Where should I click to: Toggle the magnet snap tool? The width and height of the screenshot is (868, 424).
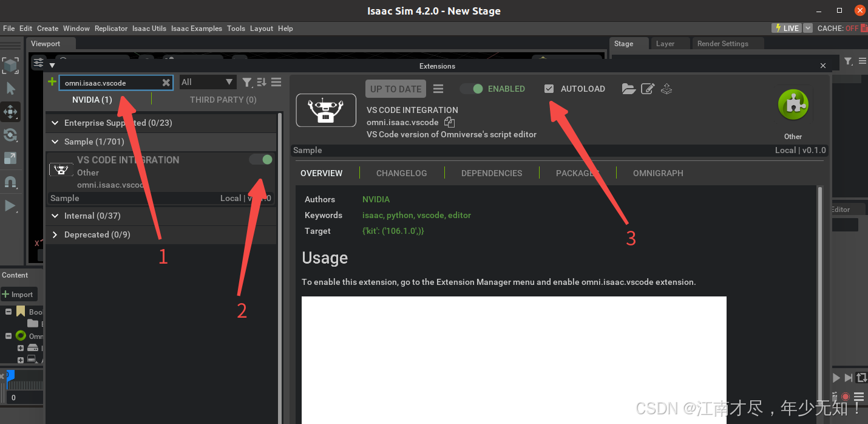10,182
